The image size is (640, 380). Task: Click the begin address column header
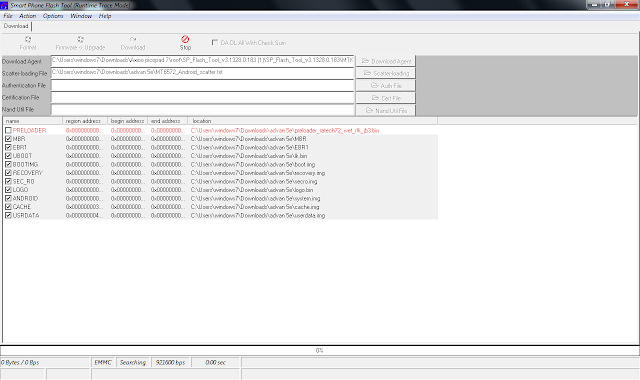click(127, 121)
